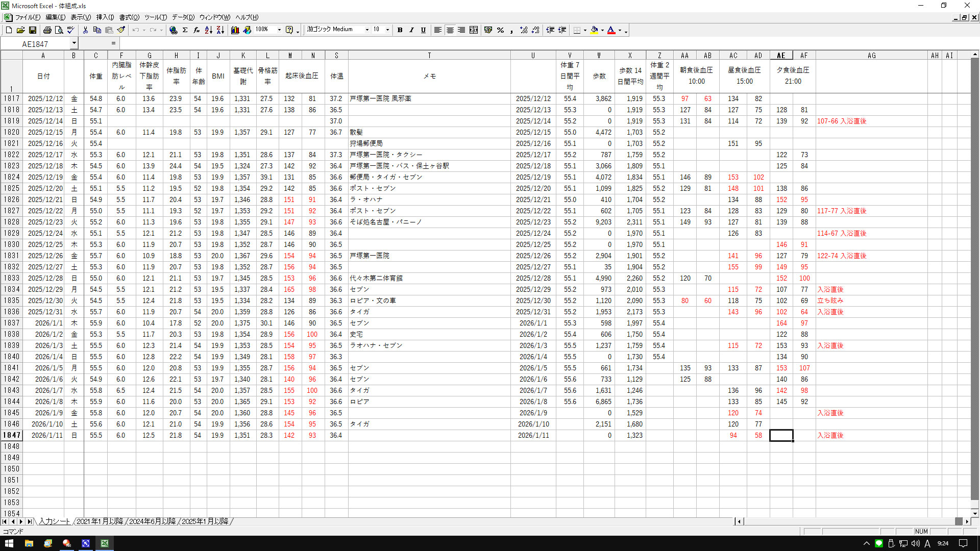Image resolution: width=980 pixels, height=551 pixels.
Task: Open the データ(D) menu
Action: [x=183, y=17]
